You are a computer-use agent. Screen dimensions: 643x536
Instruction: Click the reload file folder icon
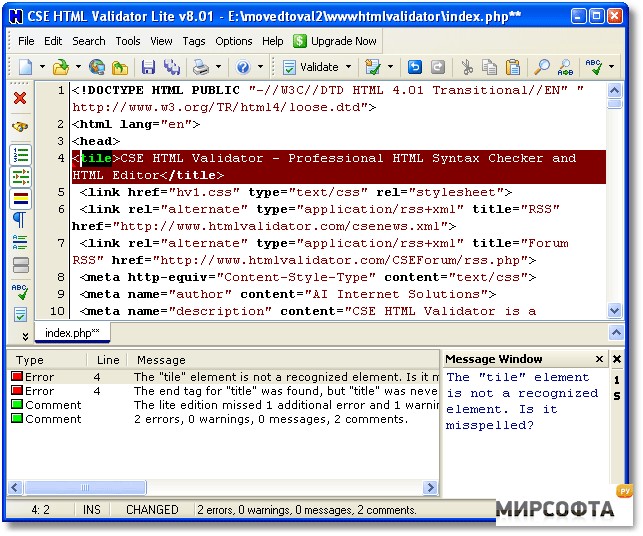120,67
